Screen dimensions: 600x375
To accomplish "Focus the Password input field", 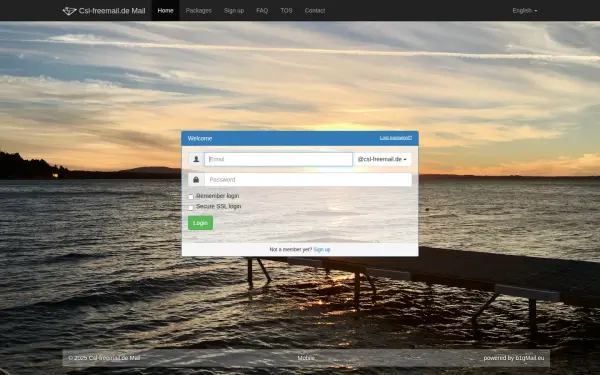I will coord(308,179).
